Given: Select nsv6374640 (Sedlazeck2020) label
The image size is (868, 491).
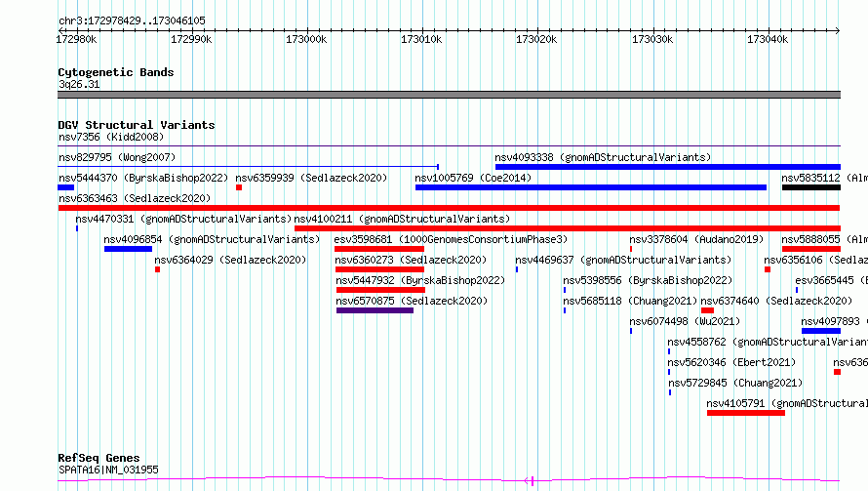Looking at the screenshot, I should [776, 301].
